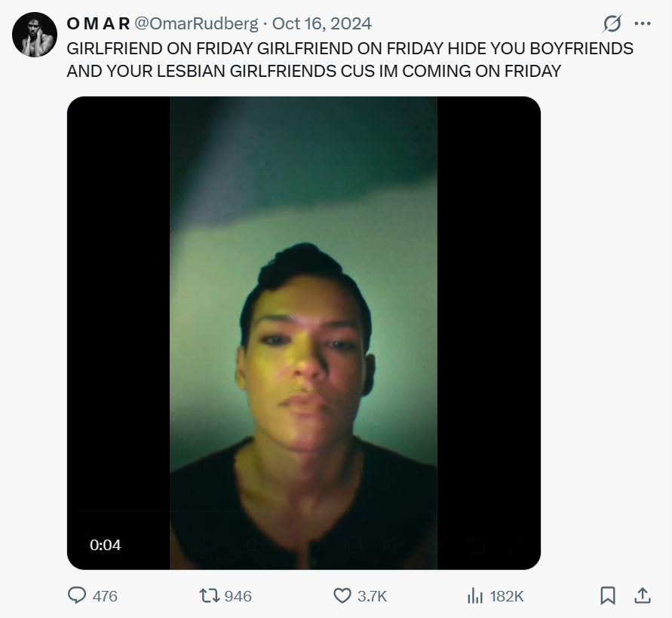Image resolution: width=672 pixels, height=618 pixels.
Task: Open the three-dot More options menu
Action: pyautogui.click(x=643, y=24)
